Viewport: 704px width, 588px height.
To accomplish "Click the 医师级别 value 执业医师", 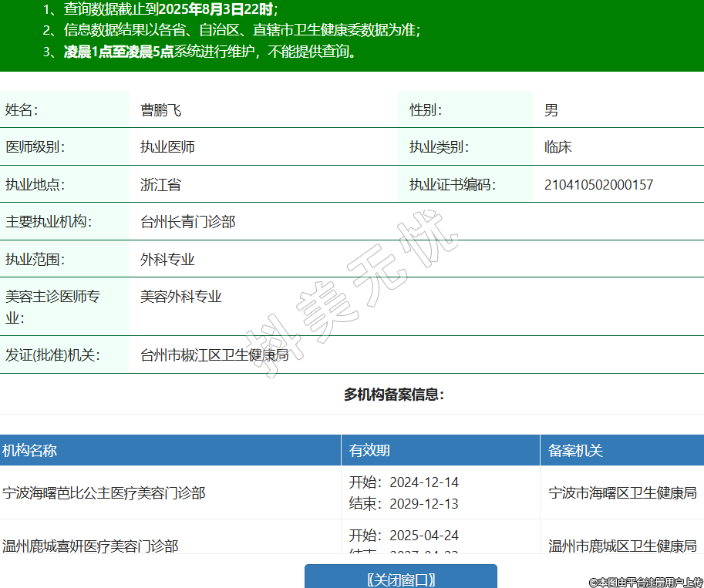I will (x=167, y=147).
